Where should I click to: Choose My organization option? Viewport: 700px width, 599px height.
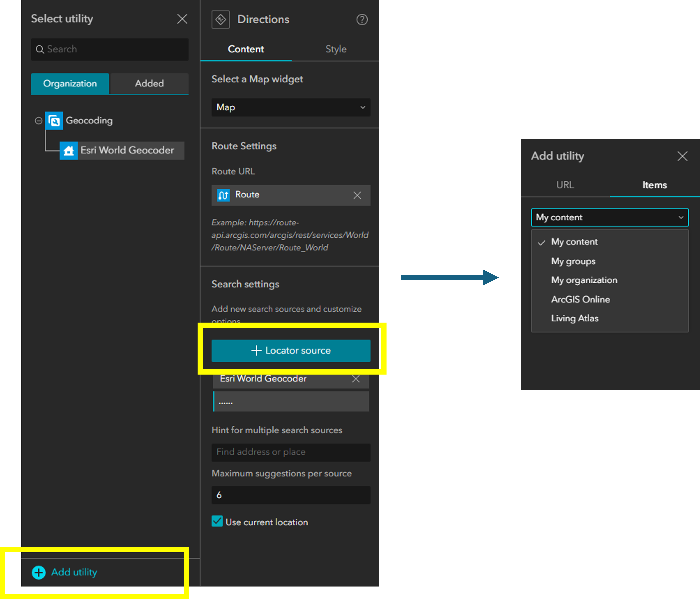tap(609, 280)
